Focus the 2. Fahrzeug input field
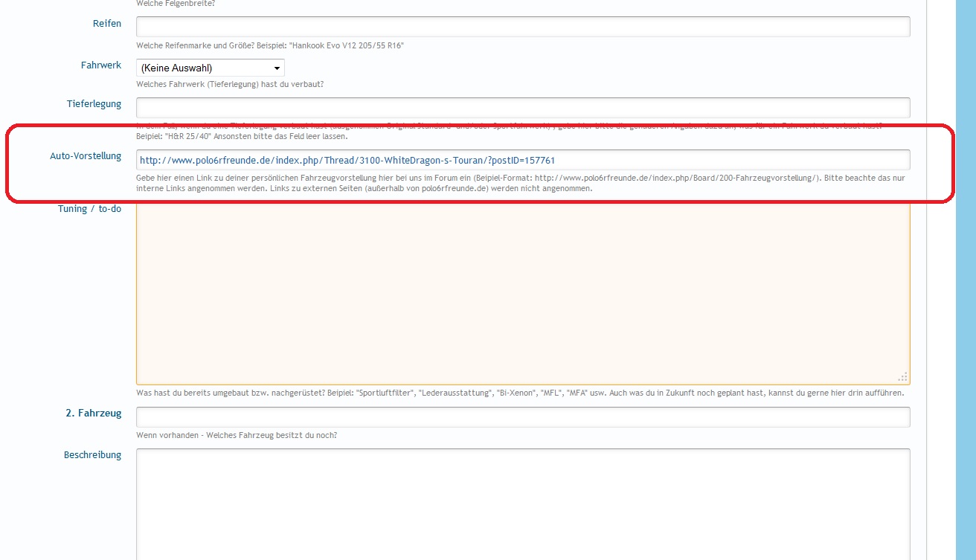 point(522,417)
